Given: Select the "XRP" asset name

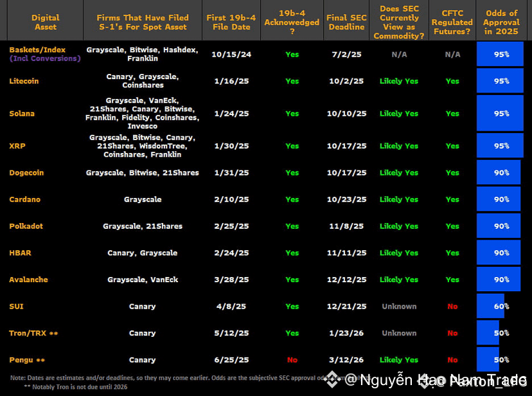Looking at the screenshot, I should 17,146.
